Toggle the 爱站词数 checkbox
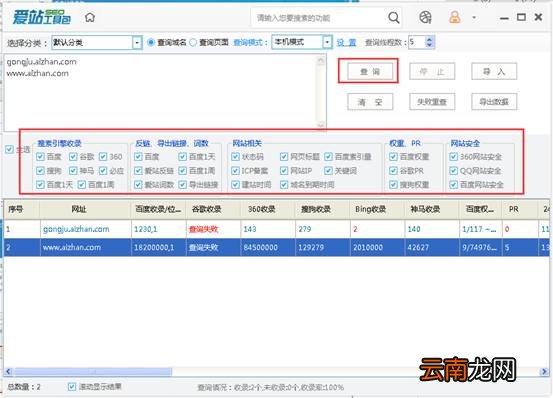553x398 pixels. (138, 185)
